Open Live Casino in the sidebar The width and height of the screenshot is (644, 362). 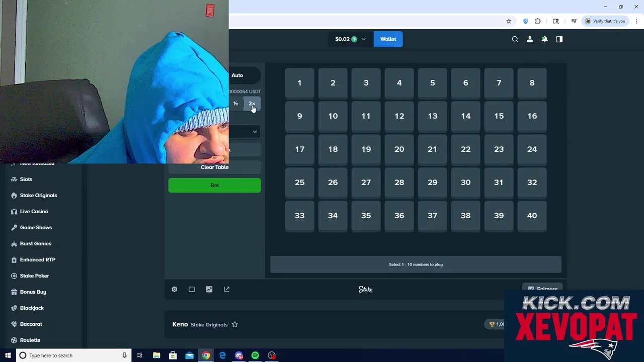point(34,211)
